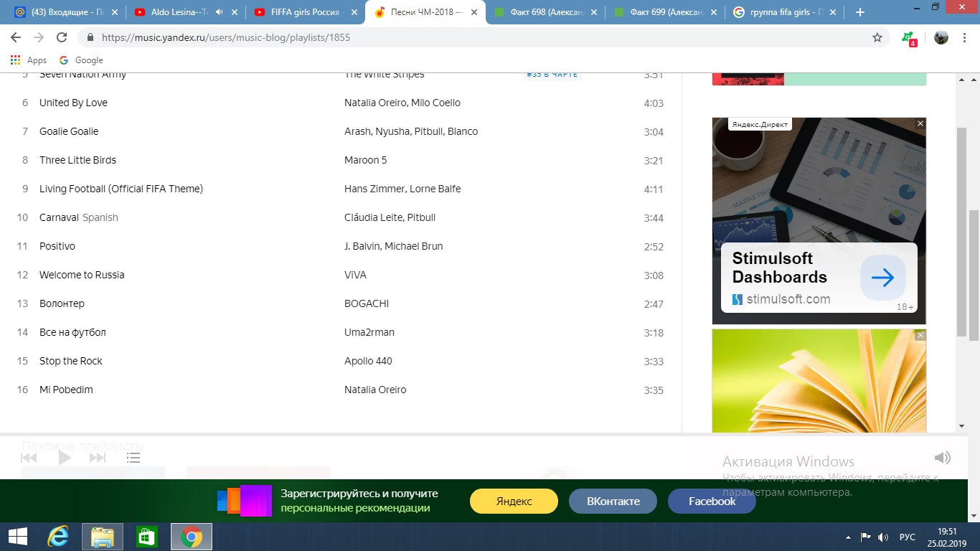Open the Chrome profile avatar

941,37
